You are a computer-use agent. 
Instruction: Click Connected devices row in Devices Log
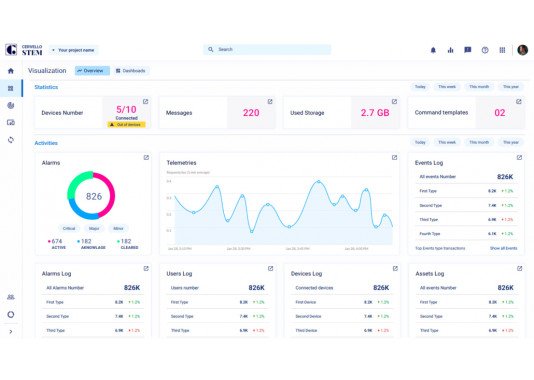[342, 288]
